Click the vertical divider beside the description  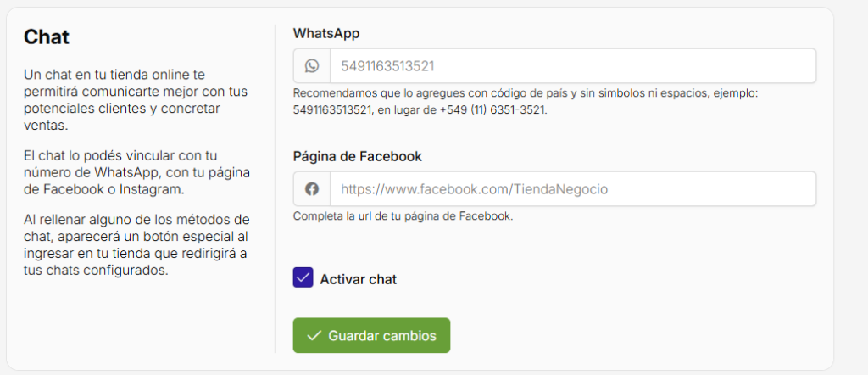275,188
